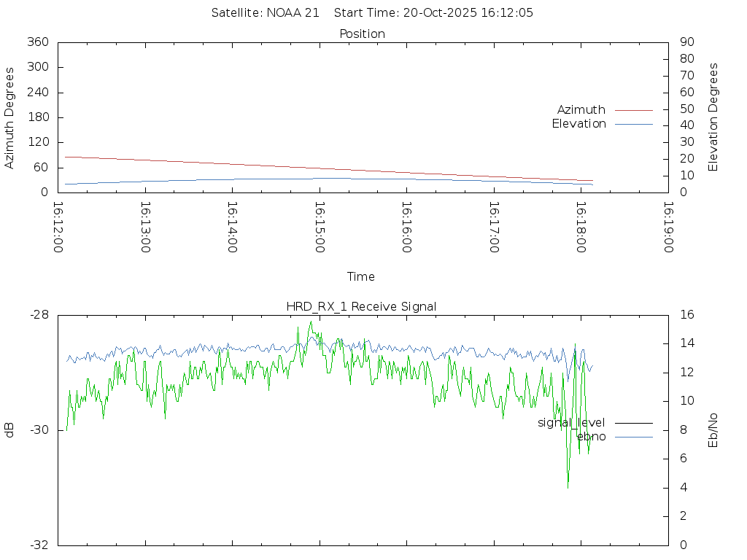Click the Elevation Degrees axis title
The height and width of the screenshot is (560, 747).
(x=713, y=117)
